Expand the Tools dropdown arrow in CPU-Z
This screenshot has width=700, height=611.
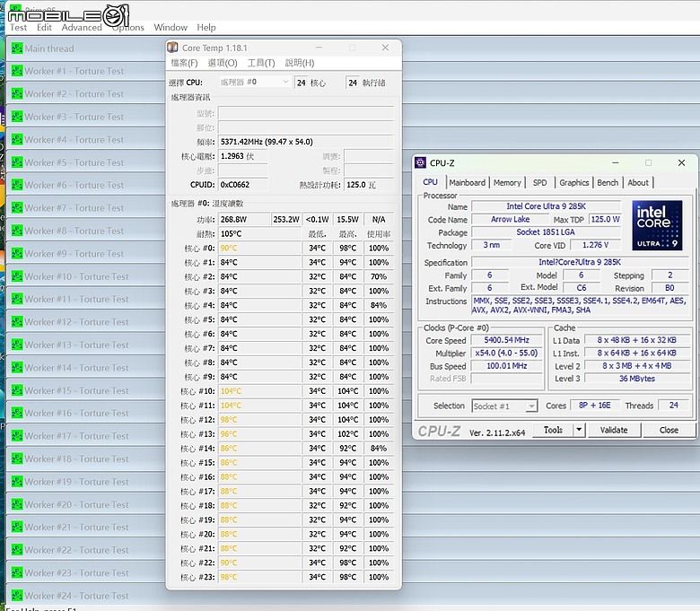(x=579, y=430)
